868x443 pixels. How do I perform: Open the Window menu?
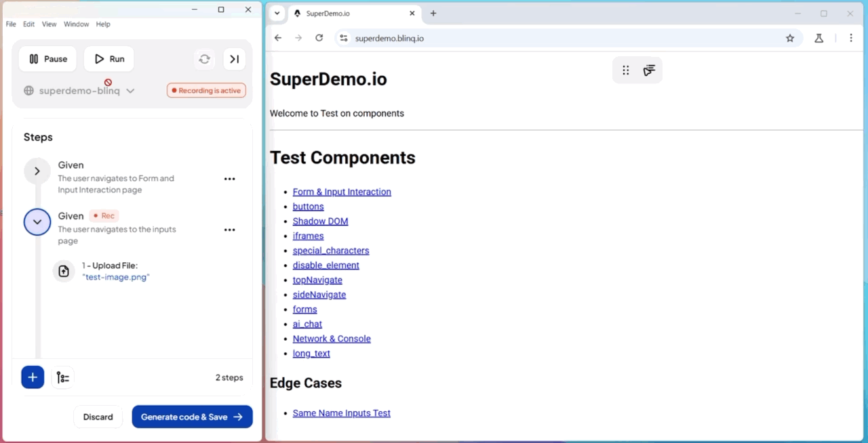click(x=76, y=24)
